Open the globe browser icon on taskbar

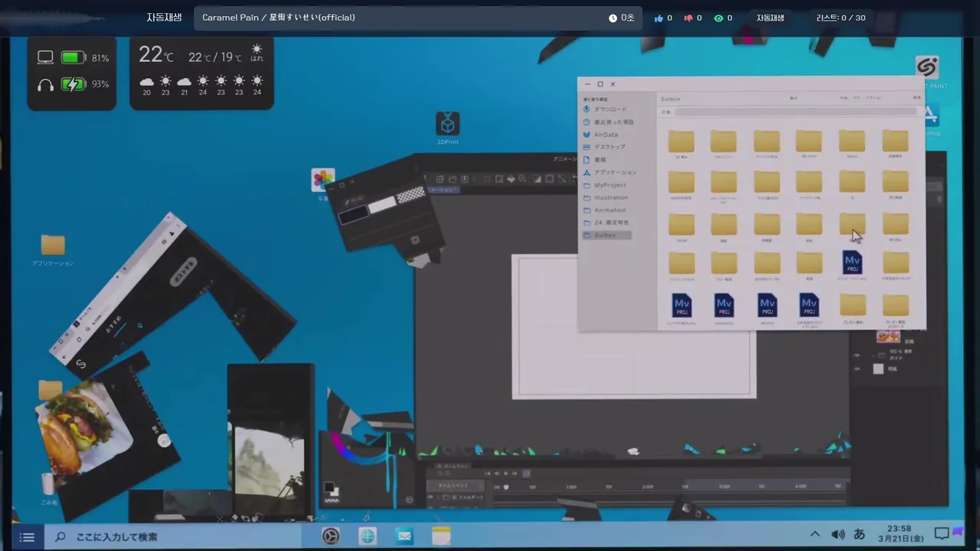pos(367,536)
